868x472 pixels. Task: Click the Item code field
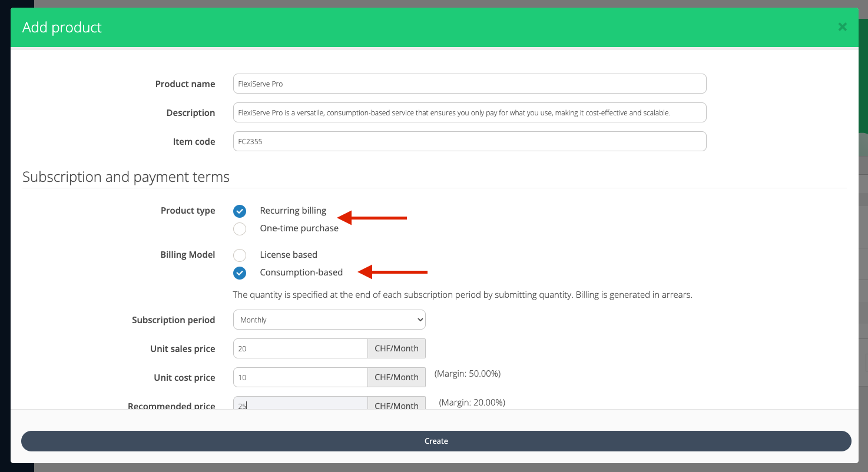(469, 141)
